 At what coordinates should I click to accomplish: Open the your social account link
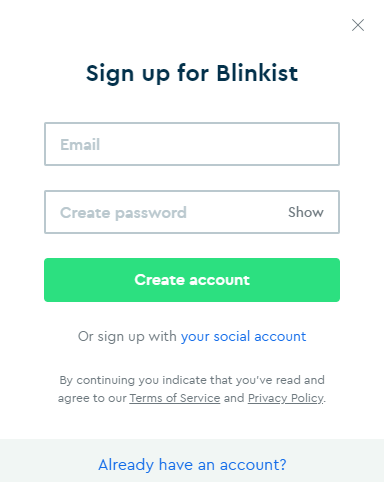(x=243, y=337)
